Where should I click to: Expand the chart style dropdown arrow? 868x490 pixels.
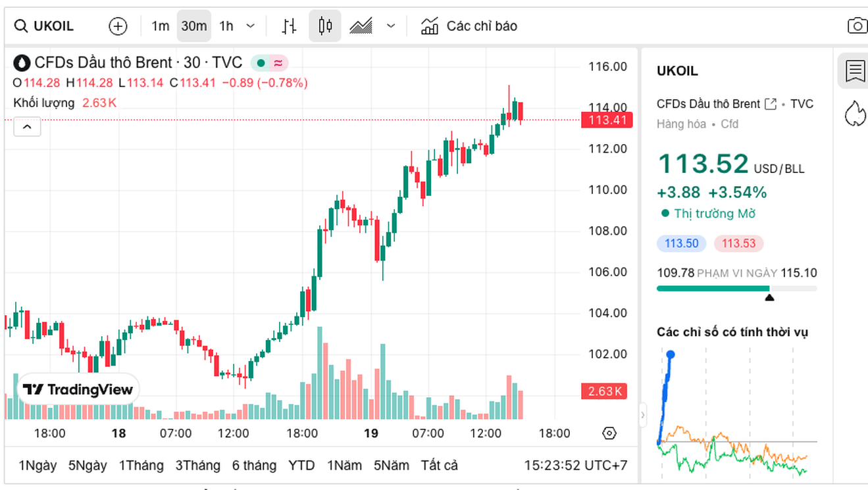(391, 26)
